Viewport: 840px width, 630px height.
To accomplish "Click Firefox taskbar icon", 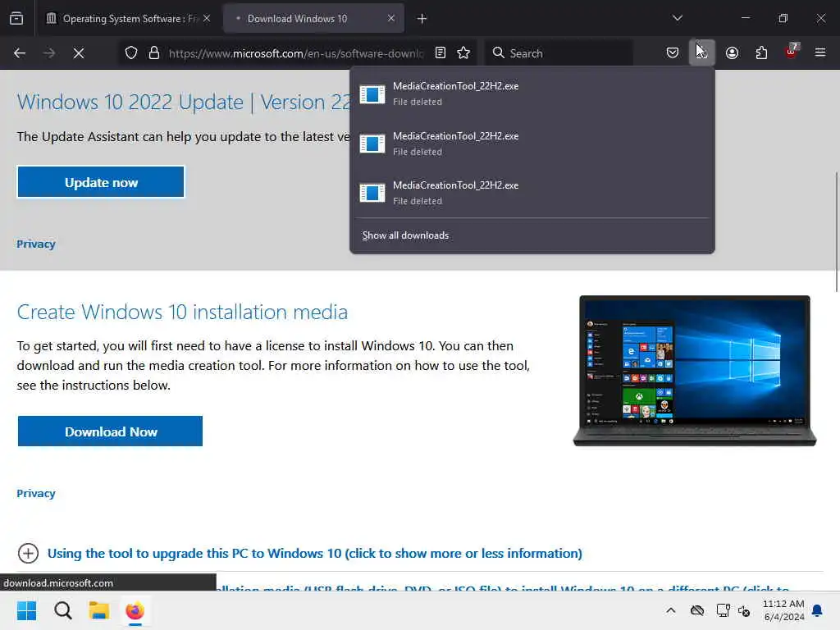I will [x=135, y=610].
